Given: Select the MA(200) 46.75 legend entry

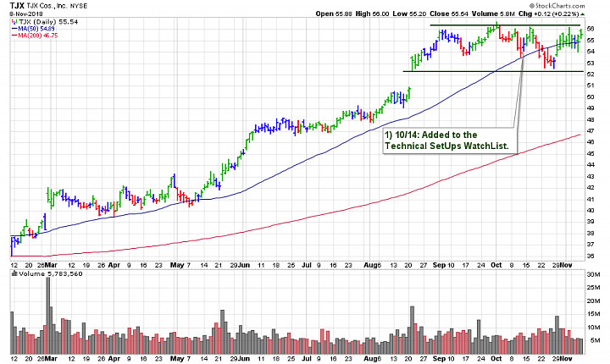Looking at the screenshot, I should [x=38, y=36].
